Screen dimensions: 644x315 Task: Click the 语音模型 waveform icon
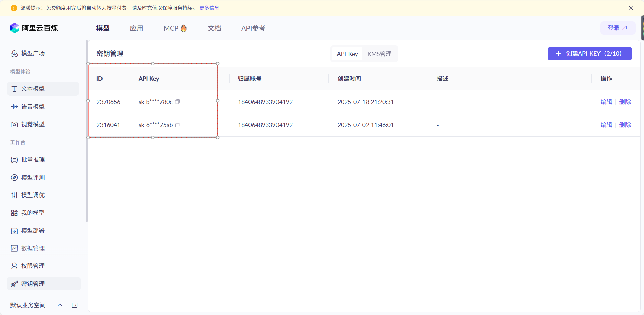click(x=14, y=107)
